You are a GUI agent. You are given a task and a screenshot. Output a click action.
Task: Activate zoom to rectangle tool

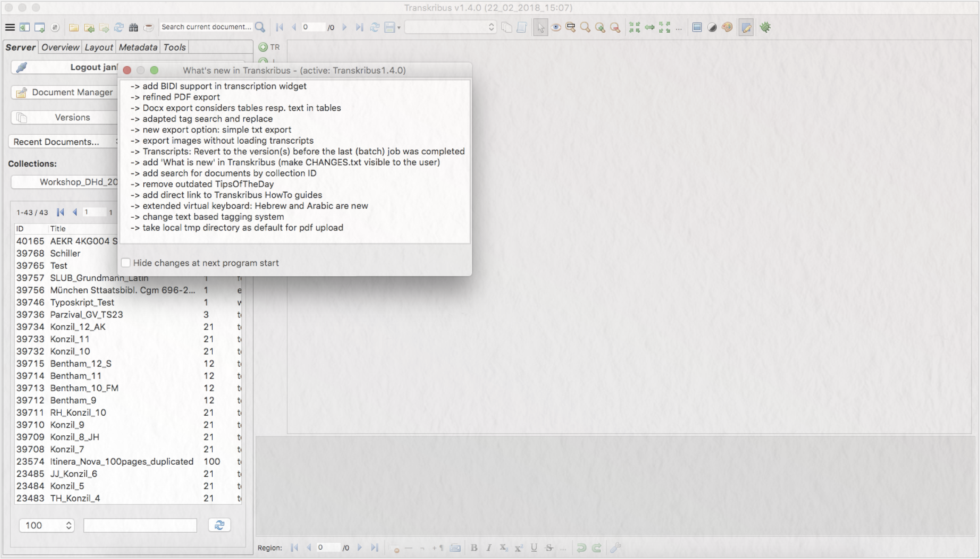[x=570, y=27]
